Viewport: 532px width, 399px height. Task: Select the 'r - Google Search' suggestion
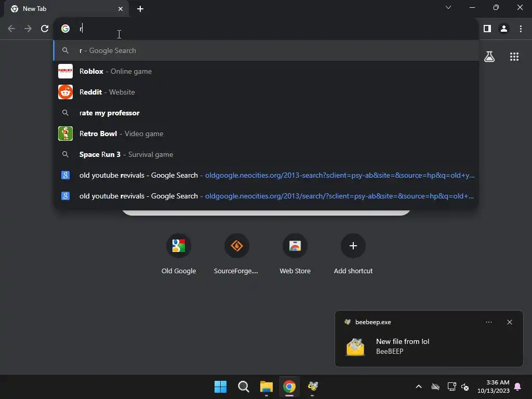pyautogui.click(x=266, y=50)
